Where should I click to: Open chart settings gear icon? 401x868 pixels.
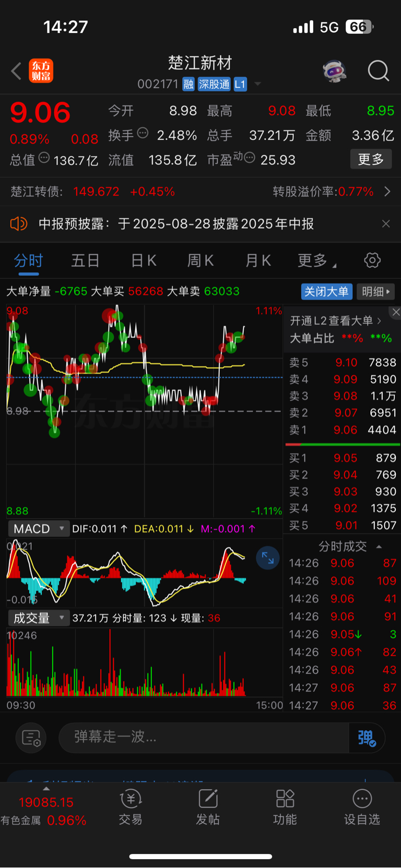click(372, 260)
